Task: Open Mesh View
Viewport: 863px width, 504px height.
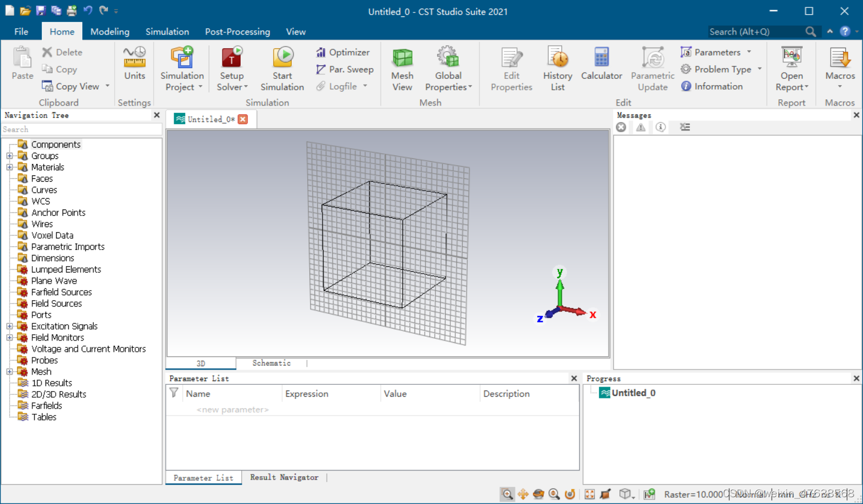Action: point(402,69)
